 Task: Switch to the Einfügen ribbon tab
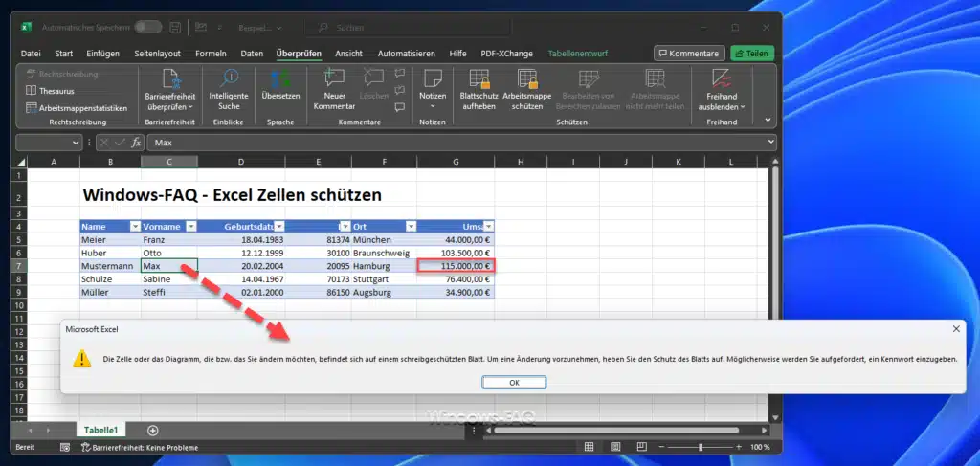[x=103, y=54]
